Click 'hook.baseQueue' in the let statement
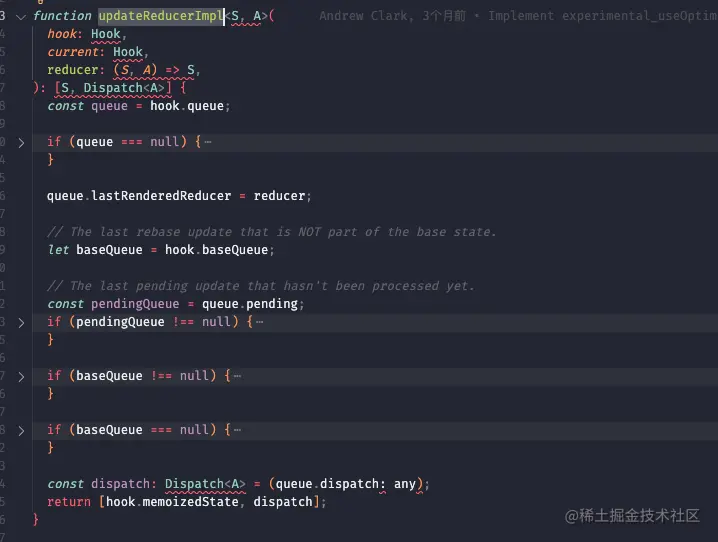 point(216,250)
